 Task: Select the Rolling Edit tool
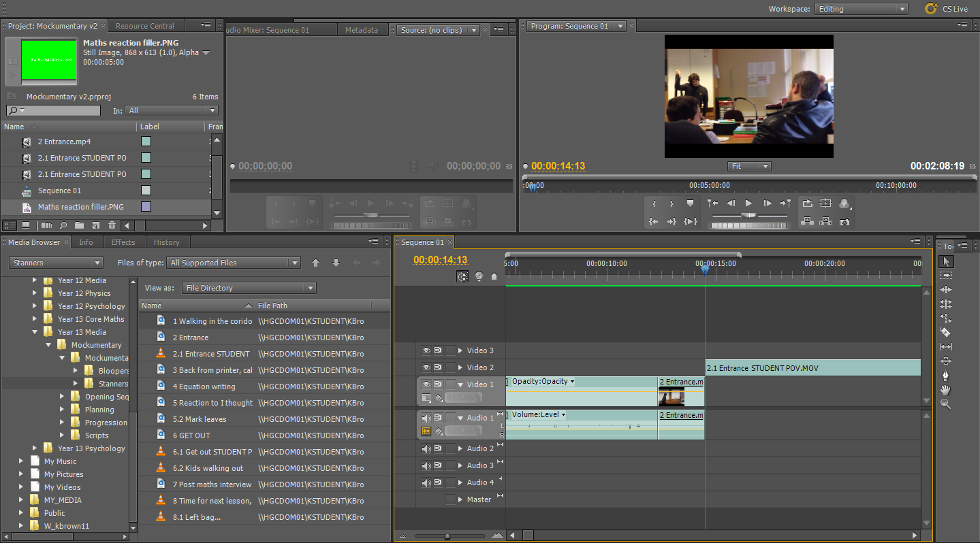(x=945, y=304)
